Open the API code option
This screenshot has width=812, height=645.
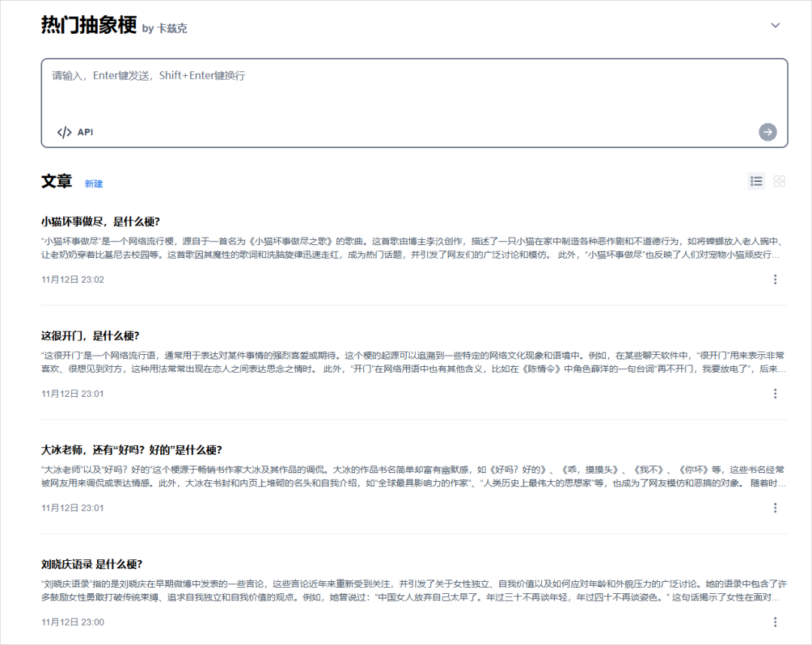click(x=75, y=132)
